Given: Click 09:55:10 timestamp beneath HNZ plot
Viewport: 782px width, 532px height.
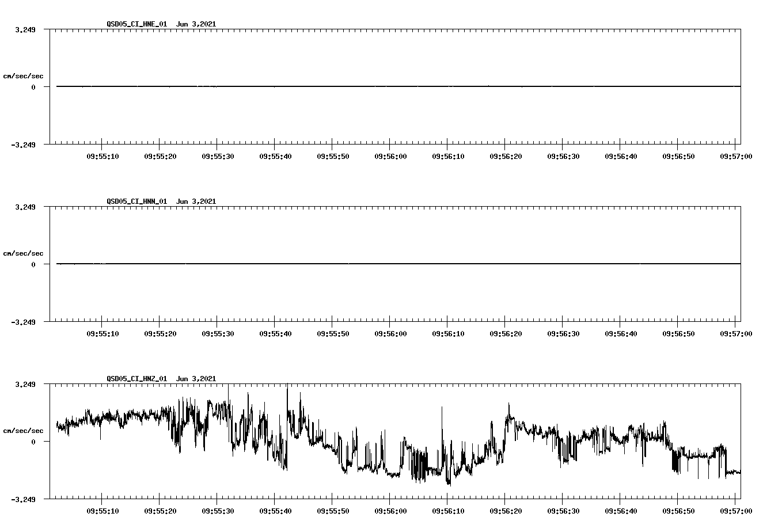Looking at the screenshot, I should pyautogui.click(x=103, y=511).
